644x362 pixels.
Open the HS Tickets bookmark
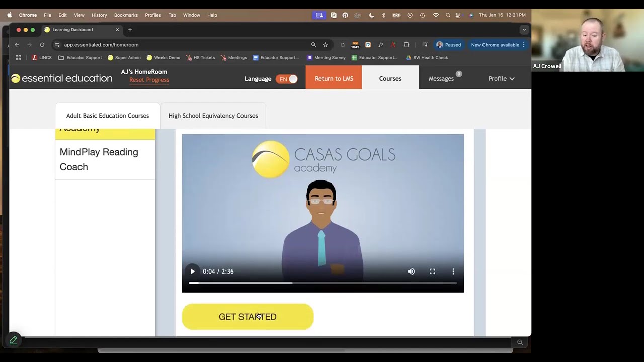pos(200,58)
